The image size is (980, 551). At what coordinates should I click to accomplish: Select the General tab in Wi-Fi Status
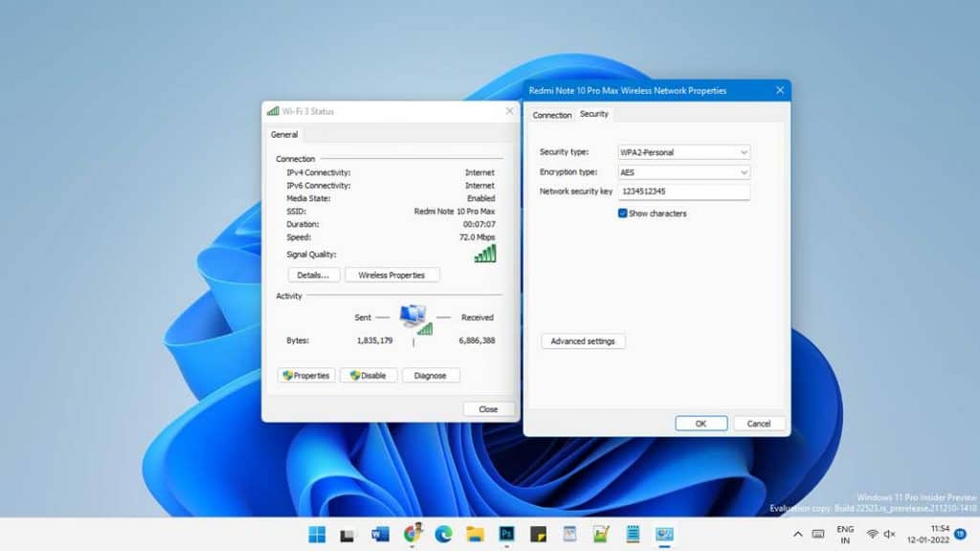point(283,135)
